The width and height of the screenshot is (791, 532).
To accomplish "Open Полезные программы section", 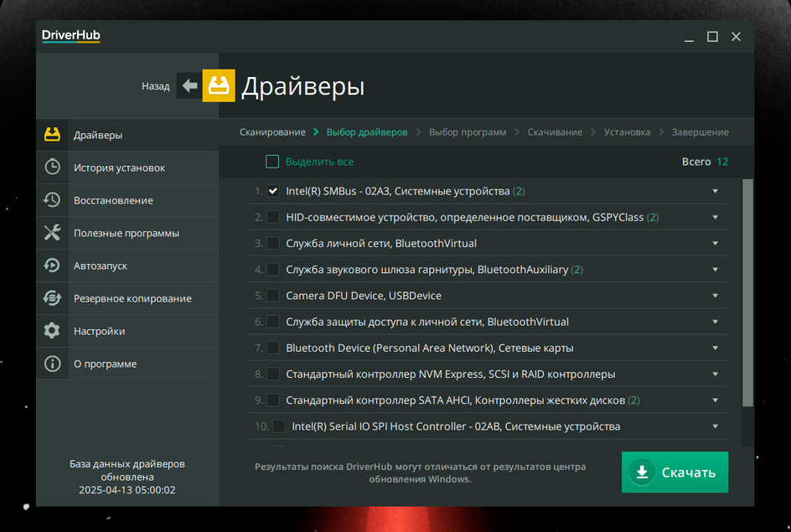I will (127, 233).
